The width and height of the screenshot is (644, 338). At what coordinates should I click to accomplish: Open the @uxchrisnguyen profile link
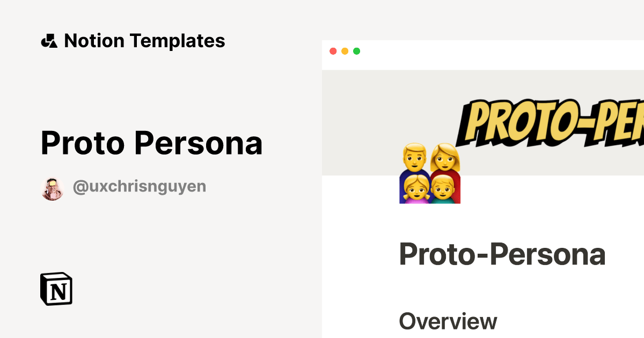139,186
